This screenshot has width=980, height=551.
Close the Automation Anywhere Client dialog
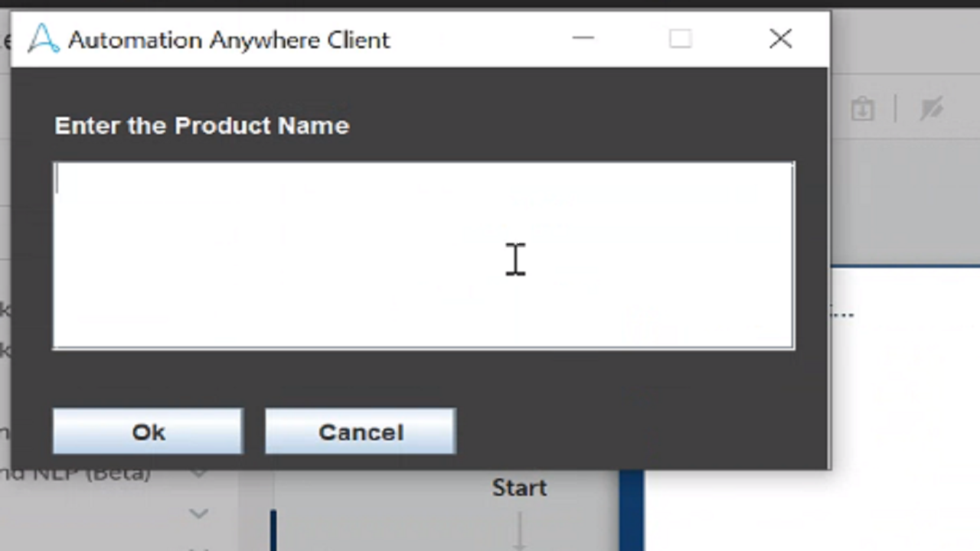780,39
